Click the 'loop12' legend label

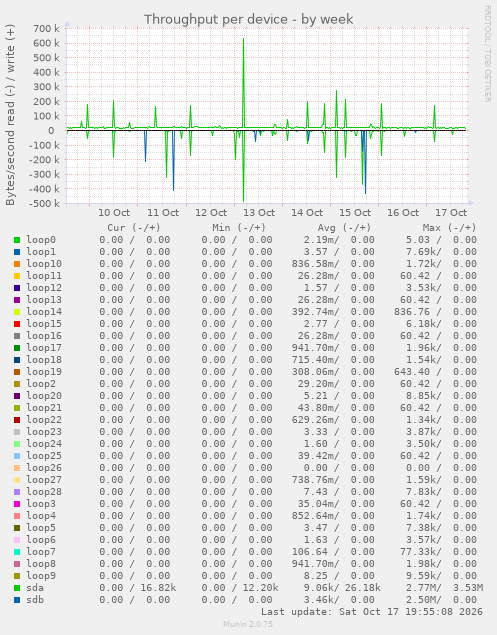tap(44, 288)
